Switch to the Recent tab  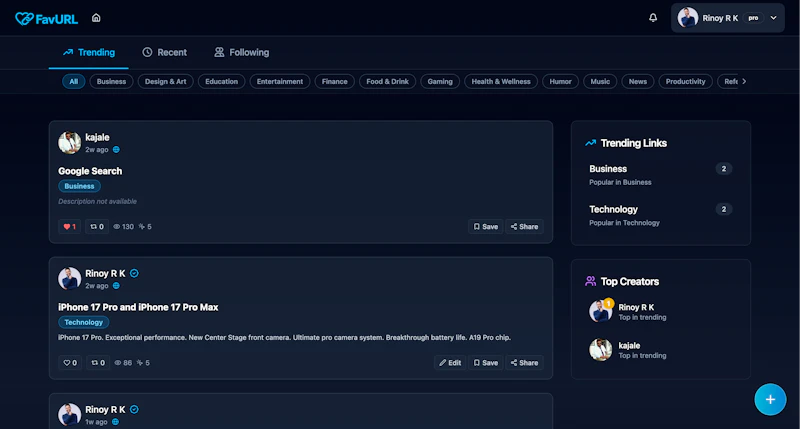point(164,53)
